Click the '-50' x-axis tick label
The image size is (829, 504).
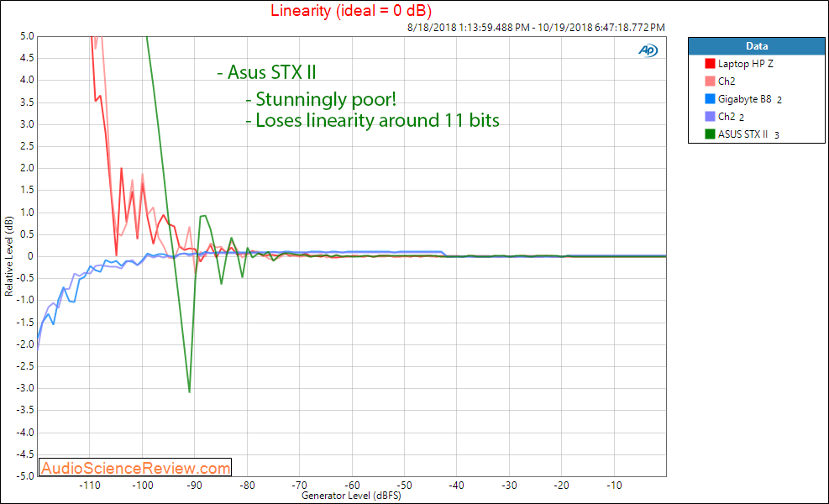click(405, 485)
